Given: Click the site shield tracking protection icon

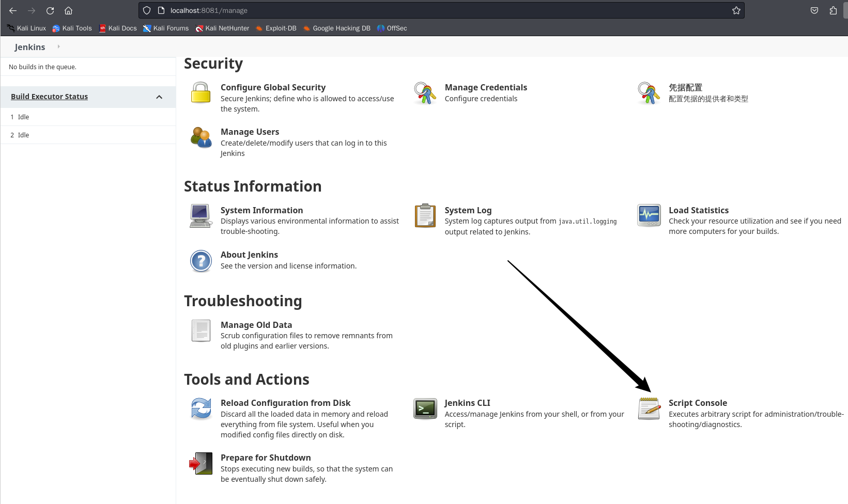Looking at the screenshot, I should (x=147, y=10).
